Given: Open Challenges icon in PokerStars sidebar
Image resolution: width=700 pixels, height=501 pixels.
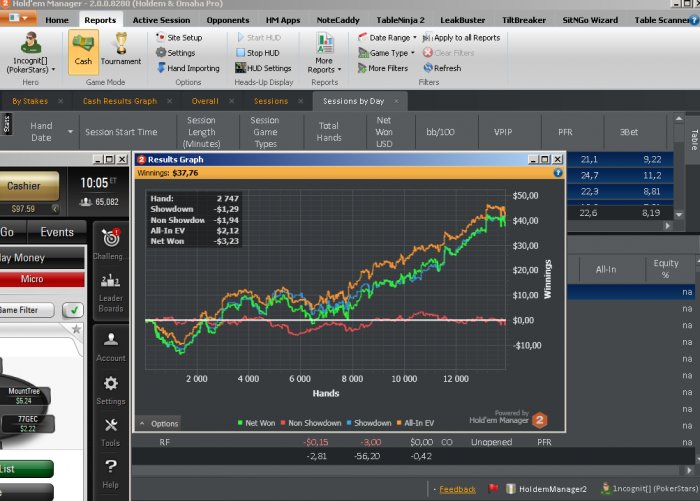Looking at the screenshot, I should click(110, 243).
